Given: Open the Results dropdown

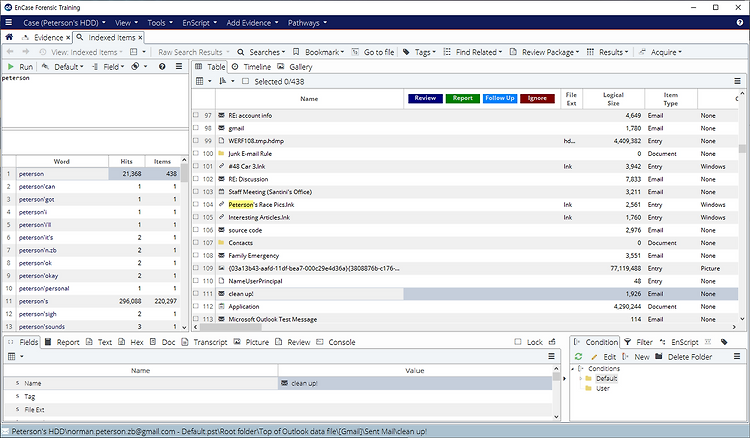Looking at the screenshot, I should click(x=607, y=52).
